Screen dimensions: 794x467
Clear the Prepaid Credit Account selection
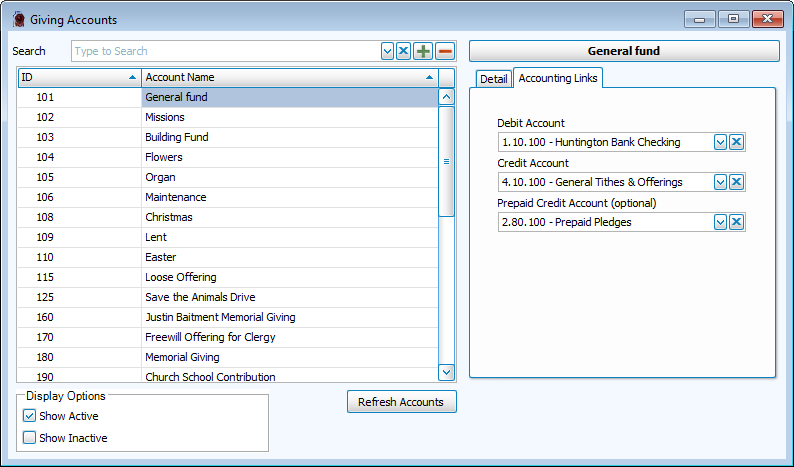click(737, 222)
